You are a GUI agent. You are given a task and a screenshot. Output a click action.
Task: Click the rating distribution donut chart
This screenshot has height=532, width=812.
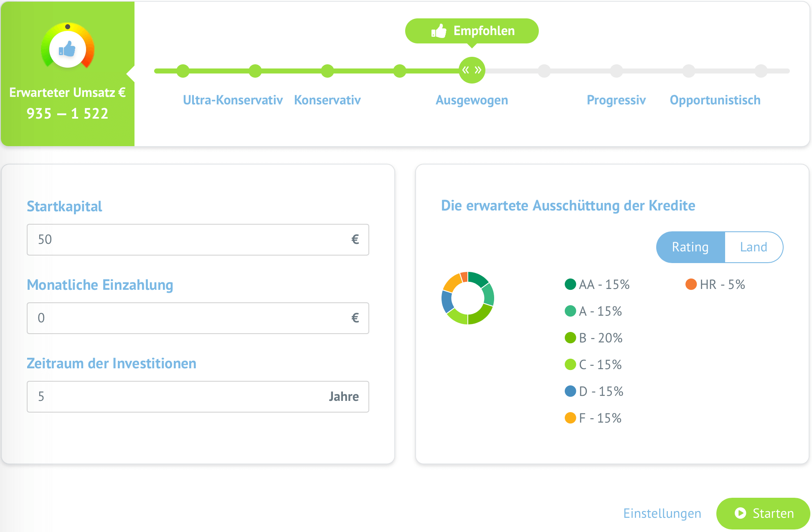(x=468, y=298)
